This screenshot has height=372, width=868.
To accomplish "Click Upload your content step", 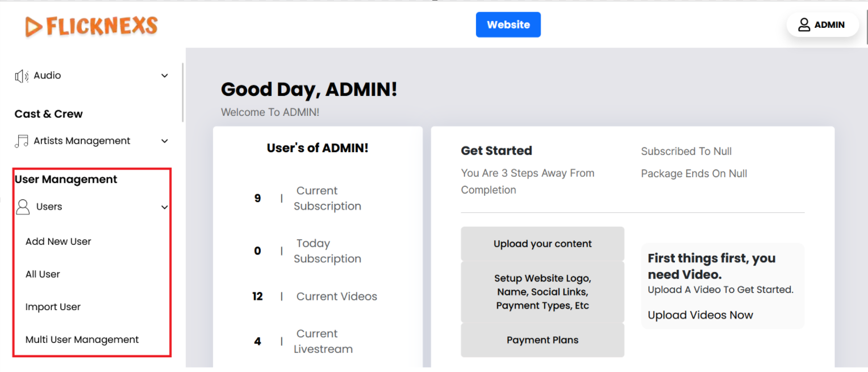I will [542, 244].
